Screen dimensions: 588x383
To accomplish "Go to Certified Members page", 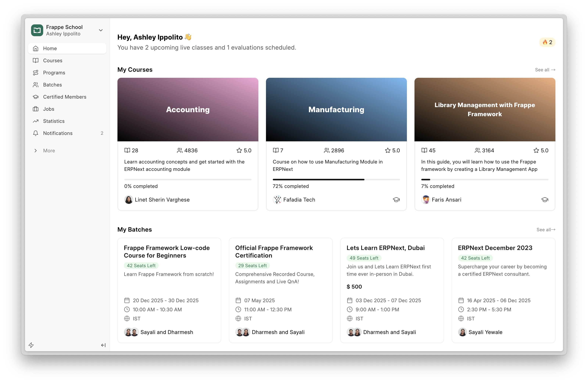I will point(64,97).
